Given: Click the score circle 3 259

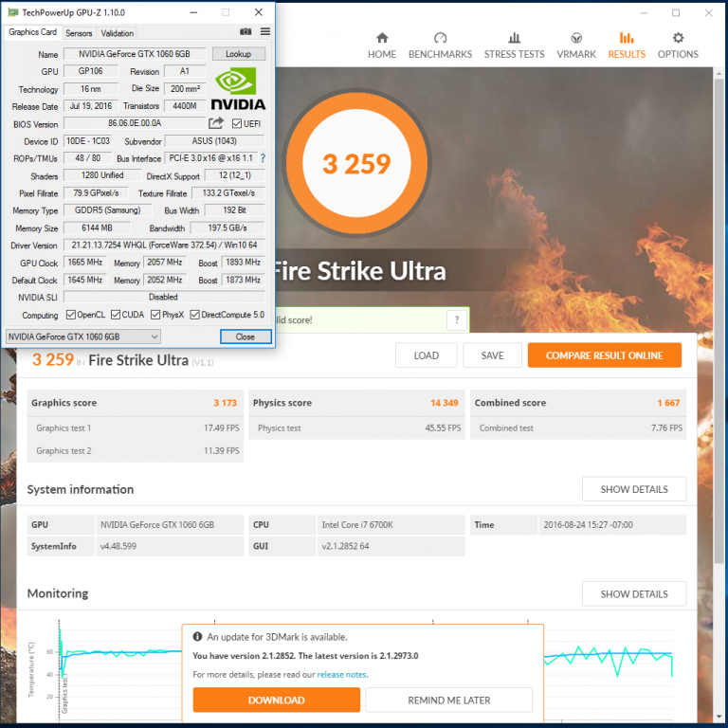Looking at the screenshot, I should point(356,163).
